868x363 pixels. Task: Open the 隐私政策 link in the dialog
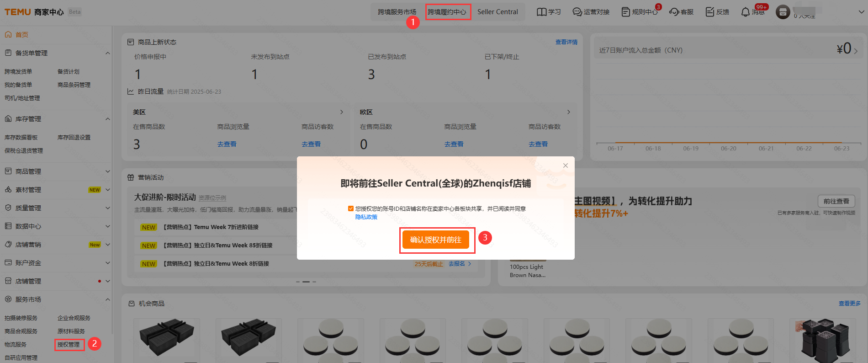[366, 217]
